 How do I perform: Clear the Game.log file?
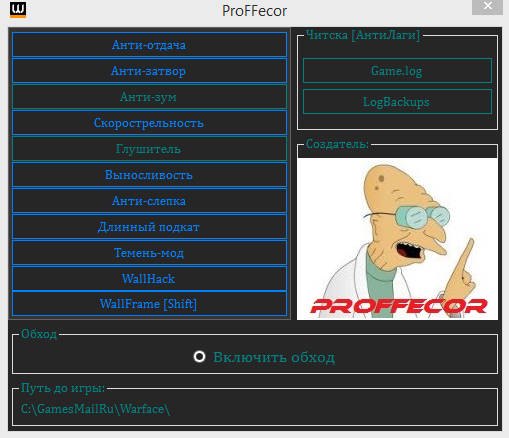397,71
